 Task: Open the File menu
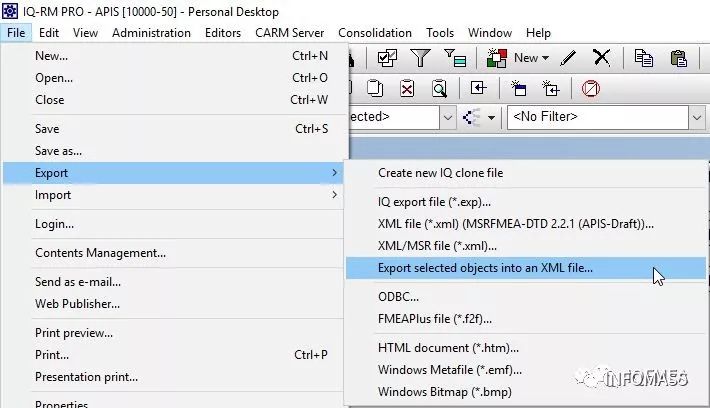pyautogui.click(x=16, y=33)
